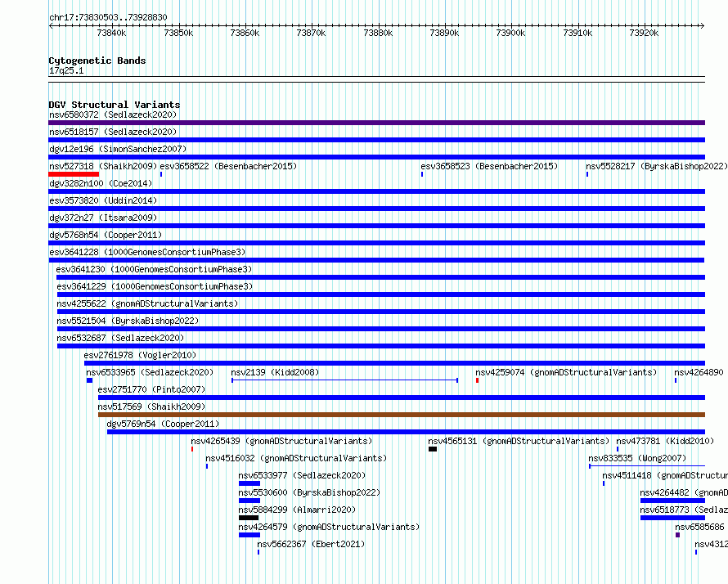Click the chr17:73830503..73928830 coordinate label

(x=108, y=17)
